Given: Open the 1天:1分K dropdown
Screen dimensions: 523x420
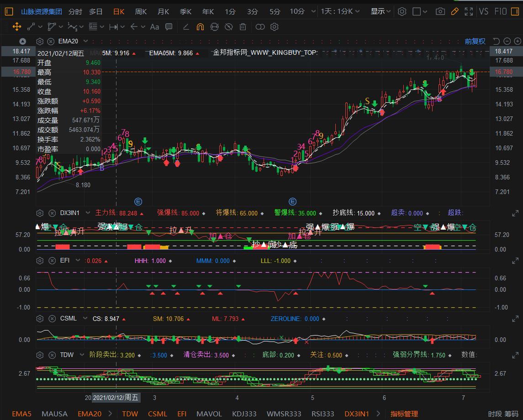Looking at the screenshot, I should pos(340,12).
